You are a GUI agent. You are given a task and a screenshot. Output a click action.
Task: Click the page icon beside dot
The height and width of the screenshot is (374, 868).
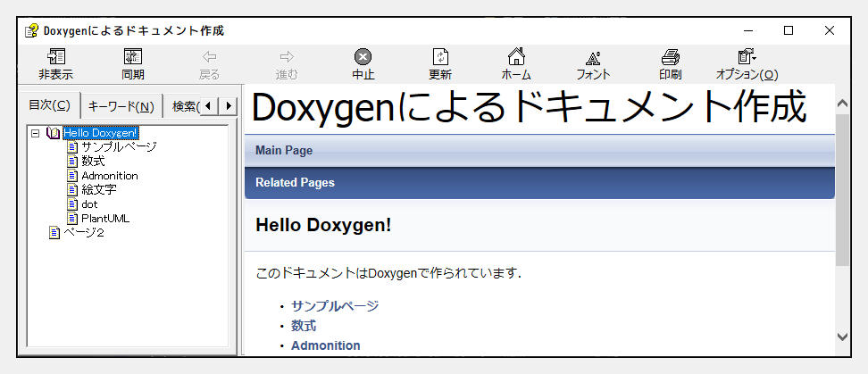[72, 204]
